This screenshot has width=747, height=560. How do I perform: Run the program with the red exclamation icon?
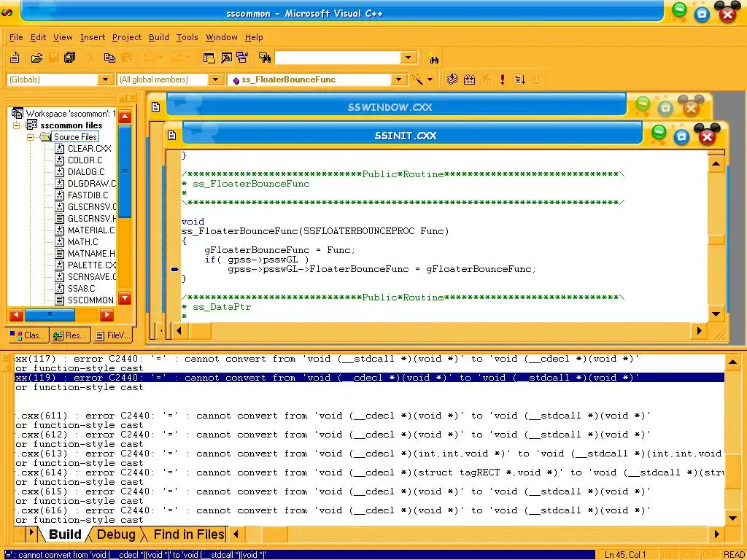[502, 79]
